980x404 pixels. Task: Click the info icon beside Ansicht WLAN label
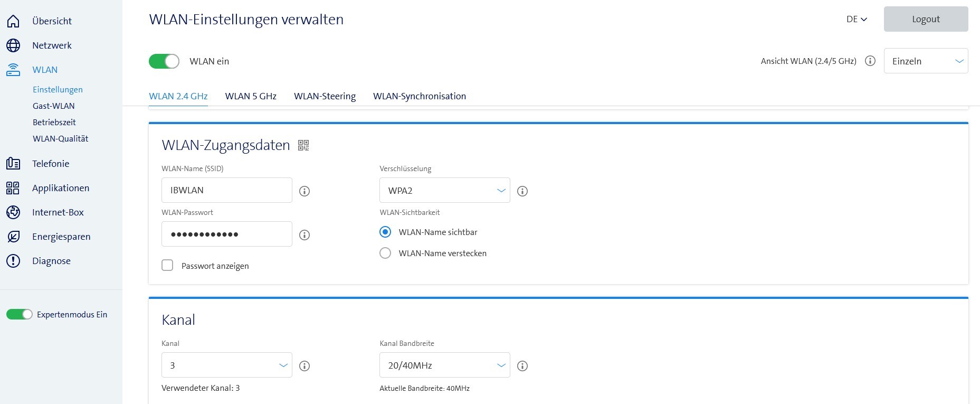870,61
